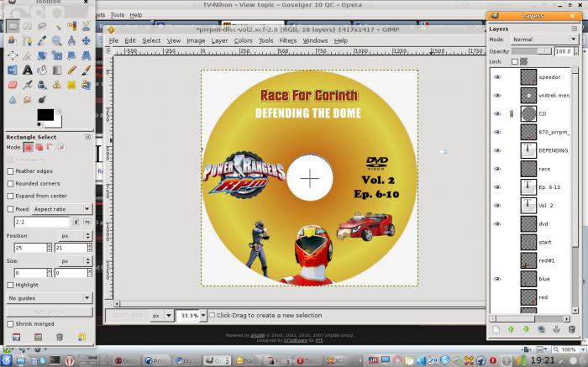Open the Select menu
This screenshot has height=367, width=588.
click(151, 40)
